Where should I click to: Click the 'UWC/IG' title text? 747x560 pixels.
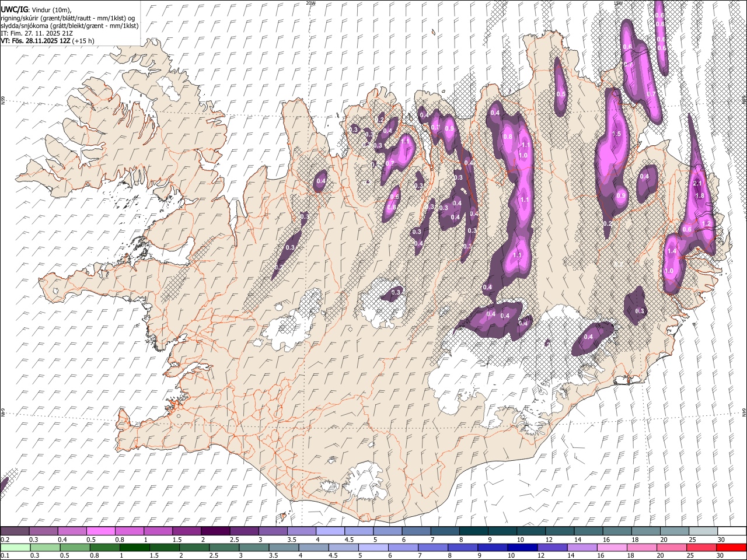point(14,9)
